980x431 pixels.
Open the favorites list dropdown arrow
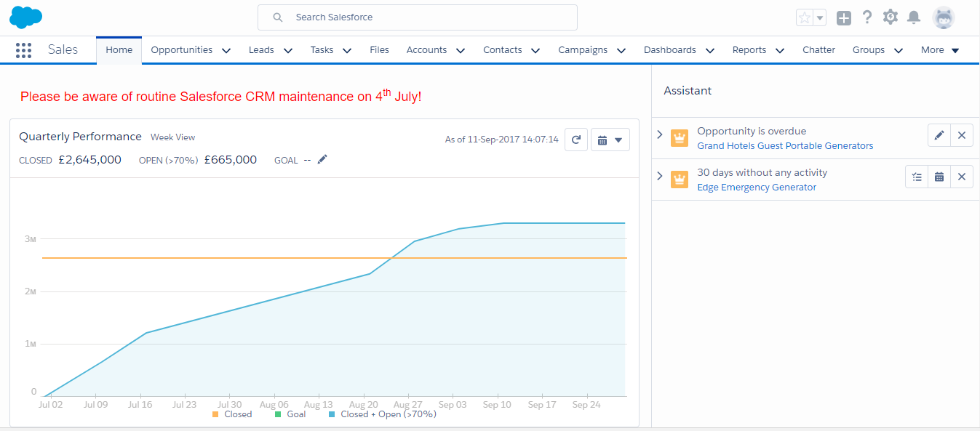[820, 17]
